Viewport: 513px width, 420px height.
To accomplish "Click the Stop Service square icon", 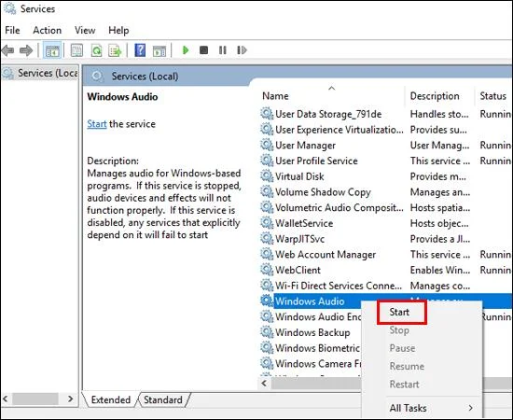I will click(204, 50).
